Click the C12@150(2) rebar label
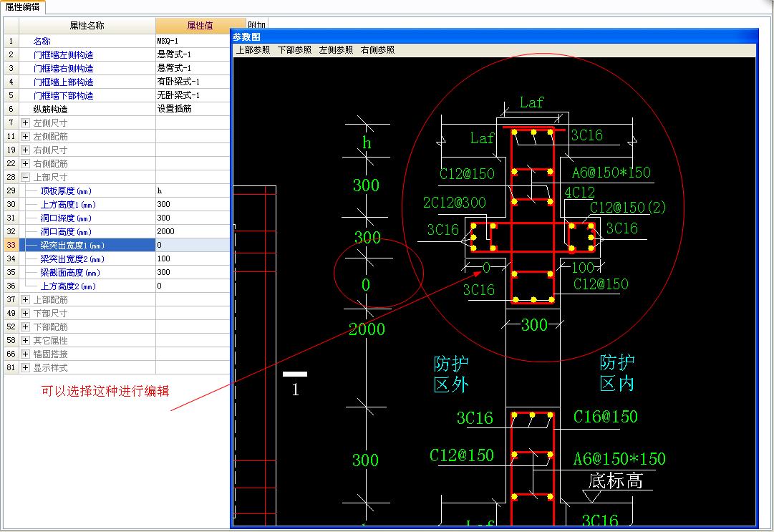 628,207
